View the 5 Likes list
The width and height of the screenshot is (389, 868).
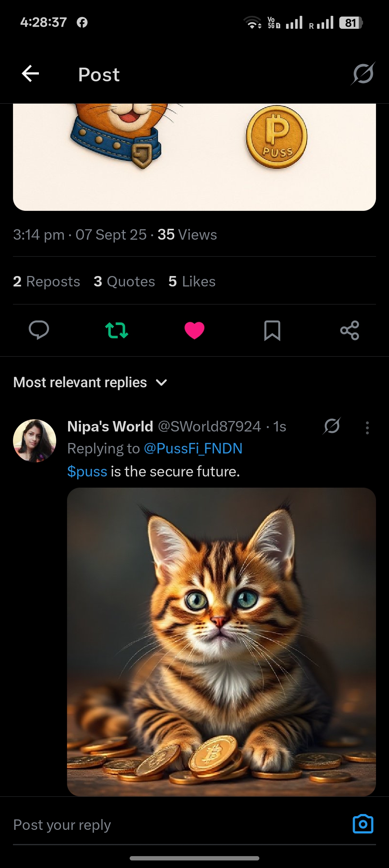click(192, 281)
